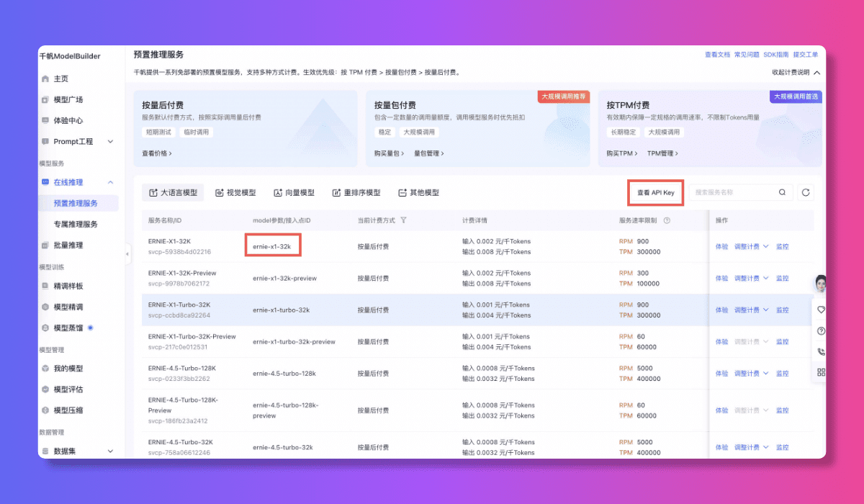Click the magnifier icon in the search box
The height and width of the screenshot is (504, 864).
tap(782, 192)
